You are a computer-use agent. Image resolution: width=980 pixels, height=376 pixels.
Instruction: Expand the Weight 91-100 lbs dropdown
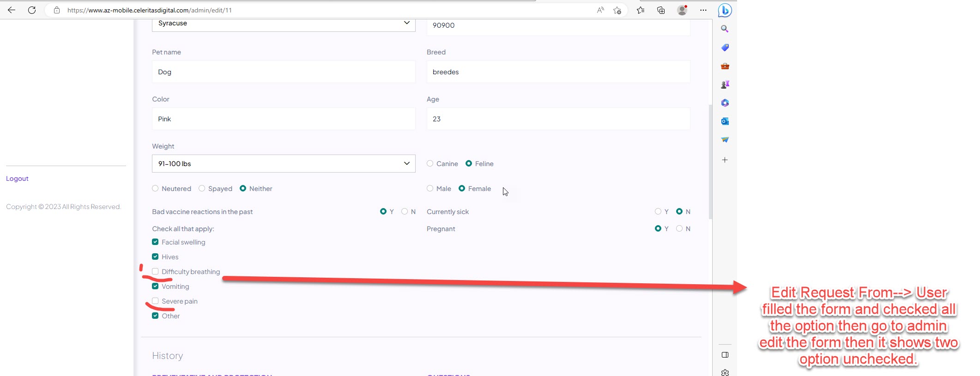click(283, 164)
